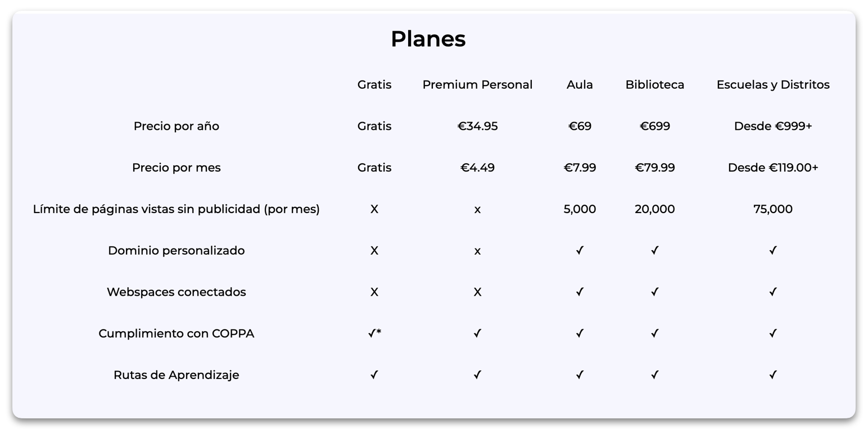Click Premium Personal Rutas de Aprendizaje checkmark

point(477,375)
